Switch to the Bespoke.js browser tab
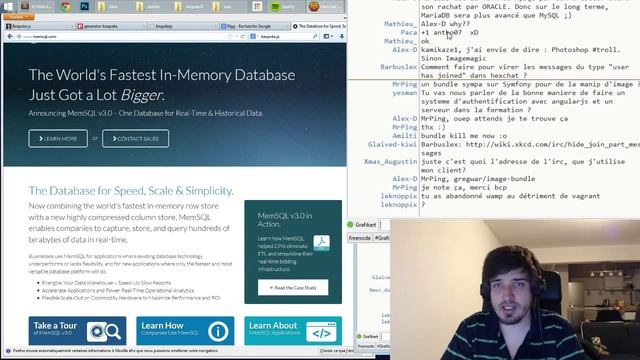The height and width of the screenshot is (360, 640). [39, 26]
